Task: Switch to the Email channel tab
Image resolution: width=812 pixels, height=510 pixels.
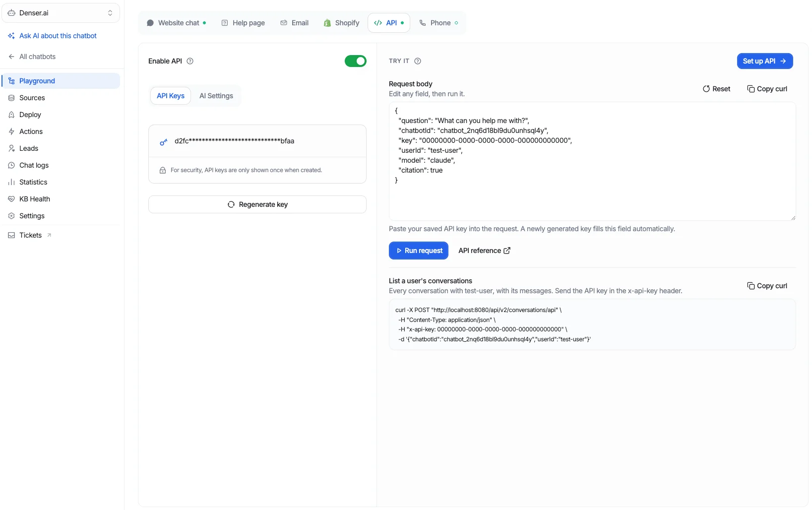Action: click(x=295, y=23)
